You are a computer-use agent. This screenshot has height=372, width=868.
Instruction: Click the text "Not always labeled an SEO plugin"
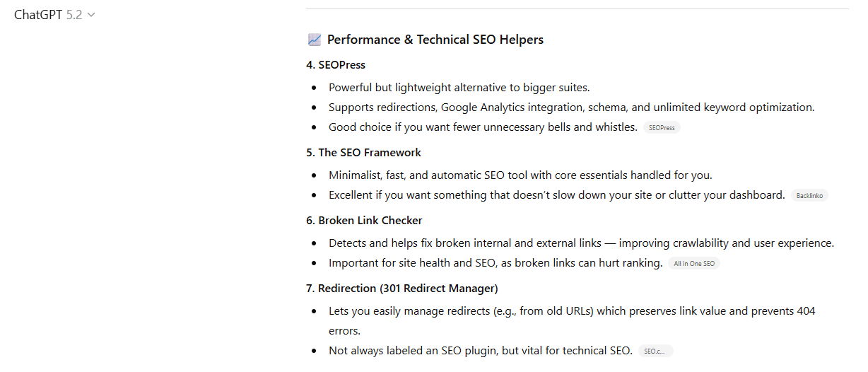pyautogui.click(x=480, y=351)
